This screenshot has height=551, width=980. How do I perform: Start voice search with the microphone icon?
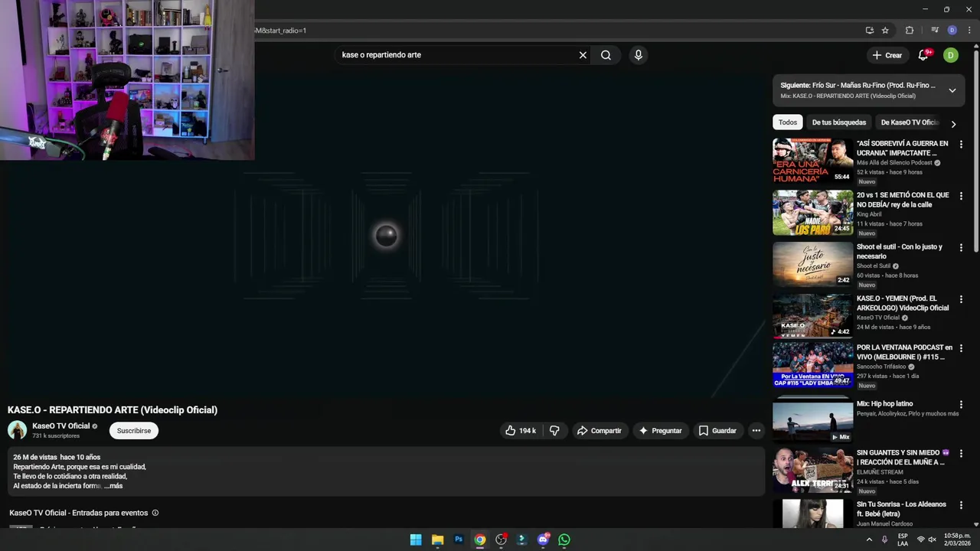tap(638, 55)
